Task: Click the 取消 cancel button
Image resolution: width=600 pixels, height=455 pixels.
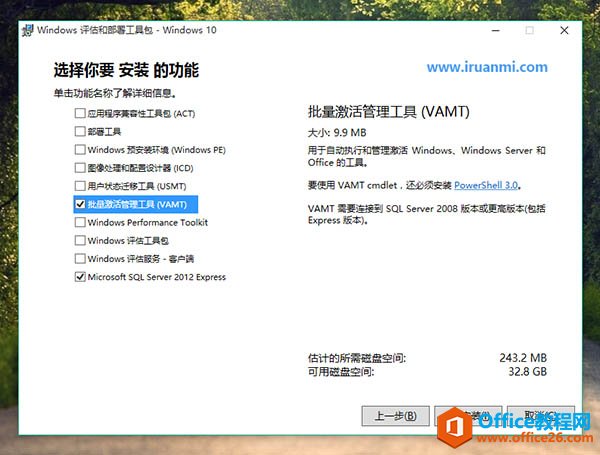Action: (x=541, y=416)
